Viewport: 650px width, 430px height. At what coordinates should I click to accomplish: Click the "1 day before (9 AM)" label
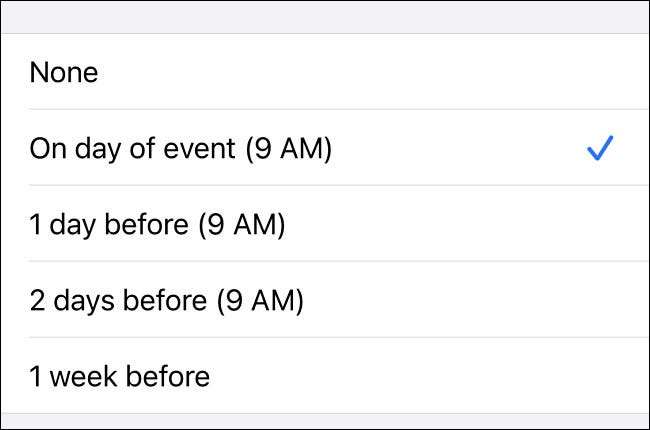[x=157, y=225]
